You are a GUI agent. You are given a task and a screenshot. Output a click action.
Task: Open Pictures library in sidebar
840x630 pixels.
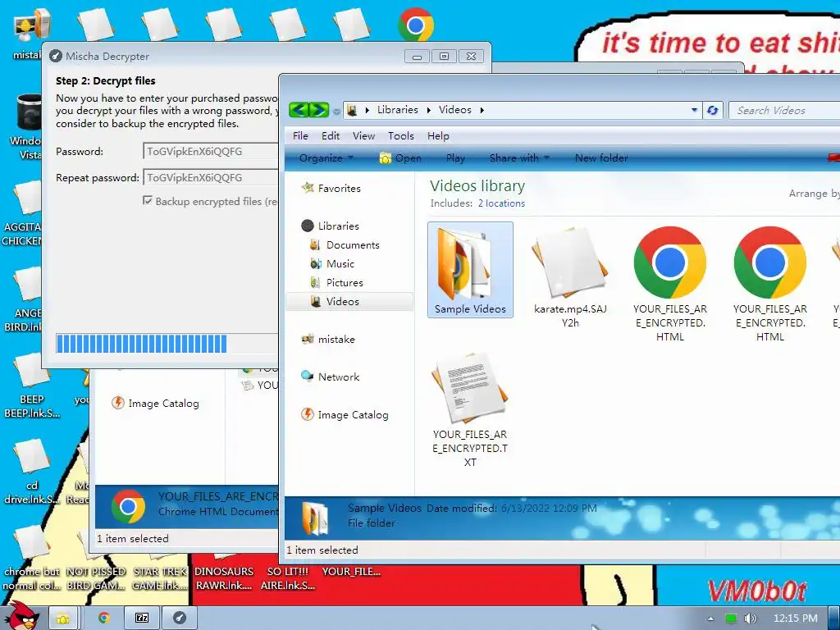click(336, 282)
